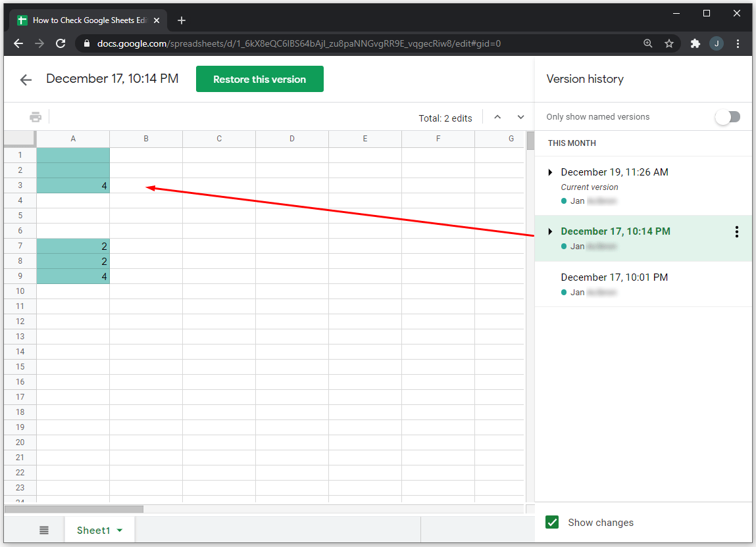756x547 pixels.
Task: Toggle Only show named versions switch
Action: (x=728, y=117)
